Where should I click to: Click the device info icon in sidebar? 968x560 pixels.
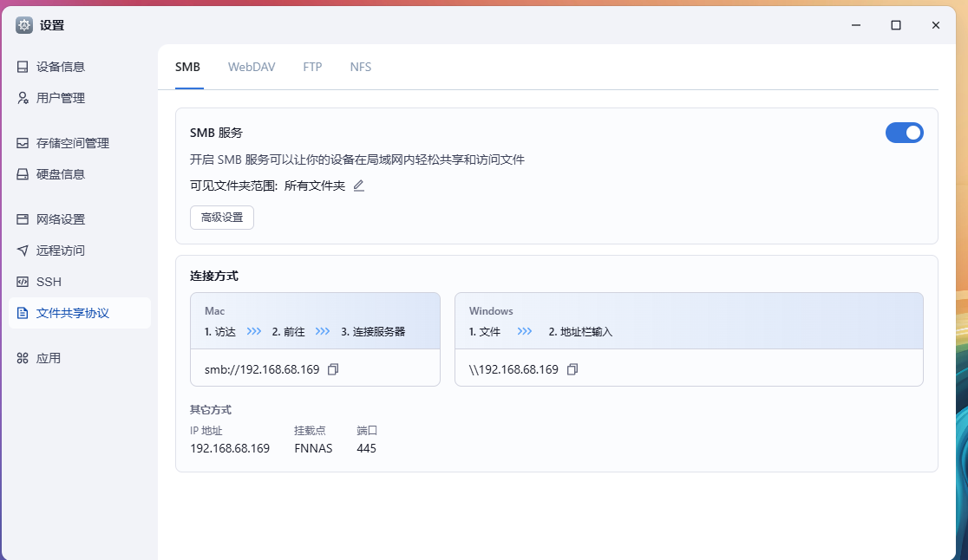point(23,67)
